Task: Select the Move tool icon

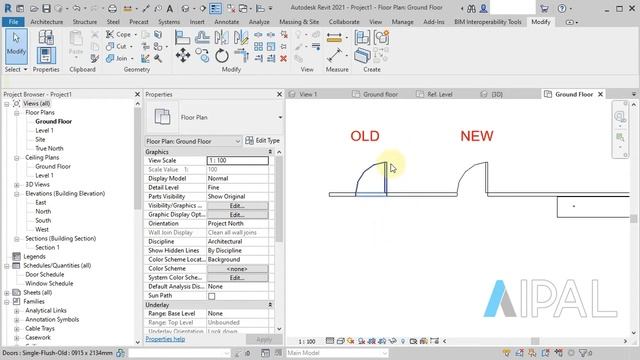Action: click(182, 56)
